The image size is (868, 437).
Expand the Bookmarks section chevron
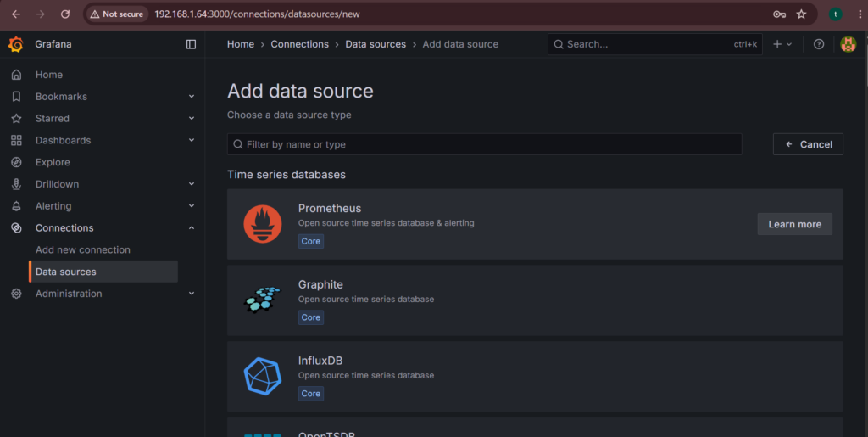tap(192, 97)
